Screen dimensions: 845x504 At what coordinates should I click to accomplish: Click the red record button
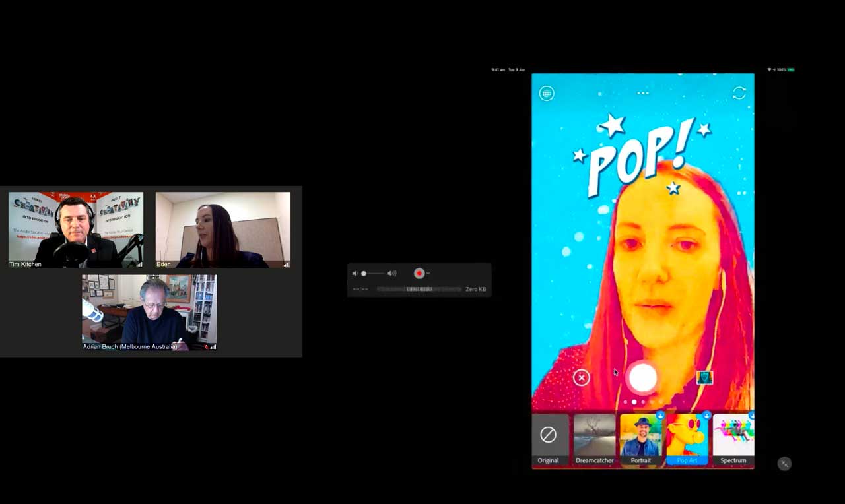coord(419,273)
